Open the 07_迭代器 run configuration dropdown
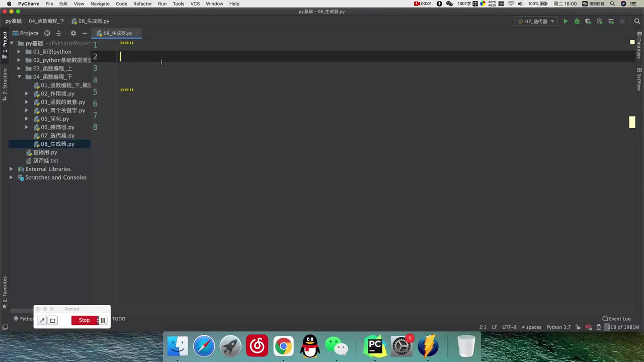The height and width of the screenshot is (362, 644). (x=535, y=21)
